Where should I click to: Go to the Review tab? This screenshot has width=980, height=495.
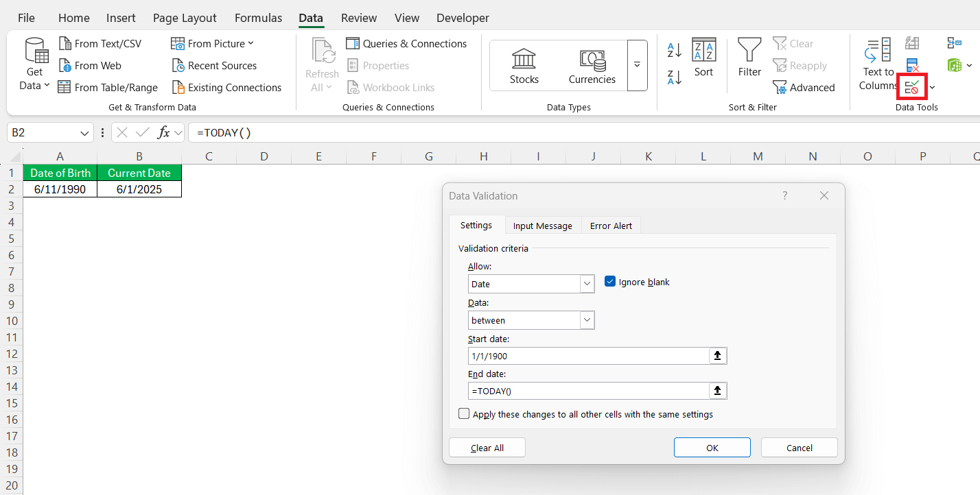pyautogui.click(x=359, y=18)
